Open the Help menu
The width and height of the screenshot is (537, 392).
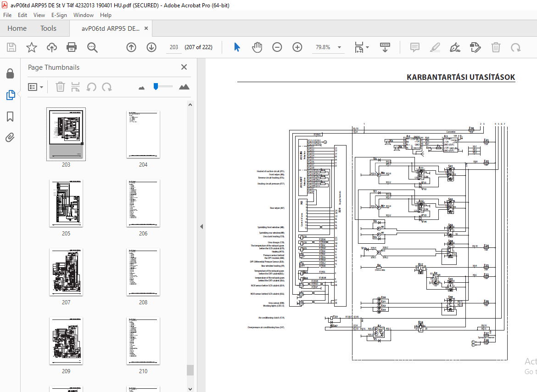point(106,15)
